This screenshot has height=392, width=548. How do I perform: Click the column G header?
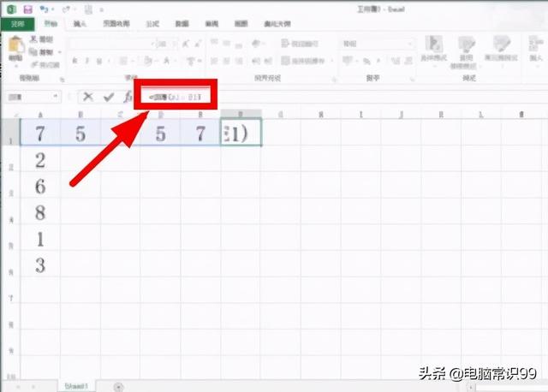tap(280, 114)
